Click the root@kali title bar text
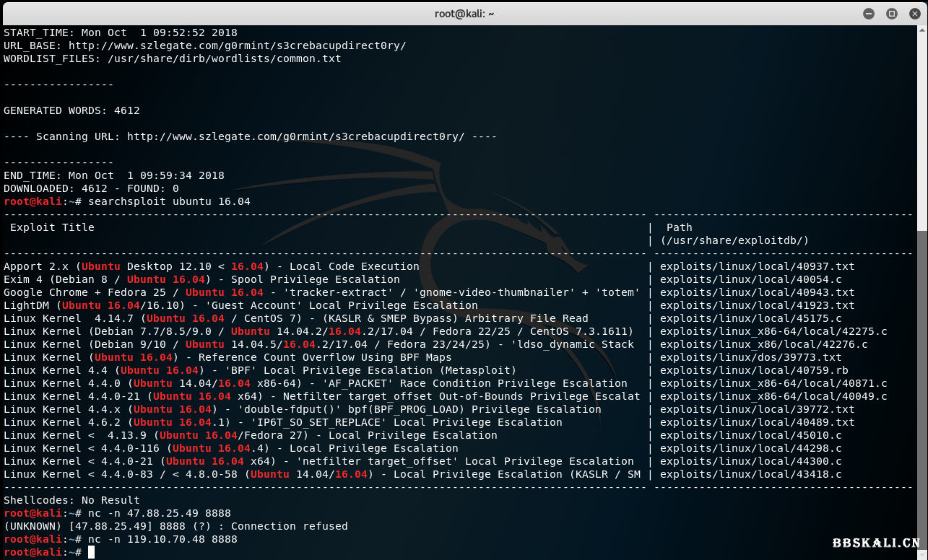 464,13
